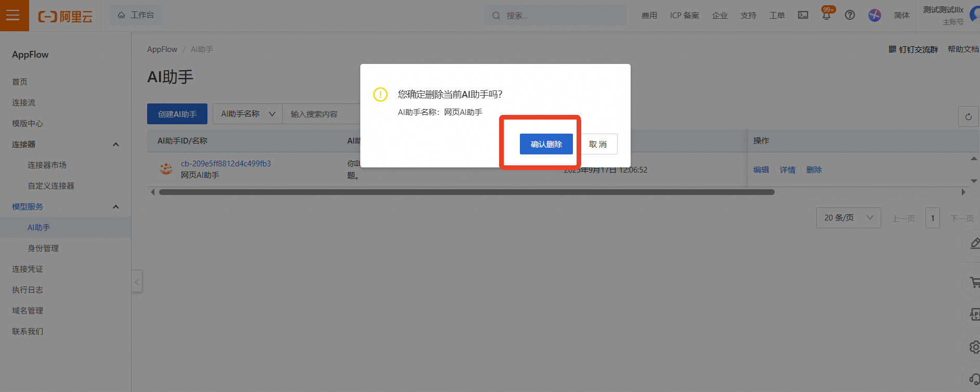The width and height of the screenshot is (980, 392).
Task: Open 联系我们 in sidebar
Action: pos(28,331)
